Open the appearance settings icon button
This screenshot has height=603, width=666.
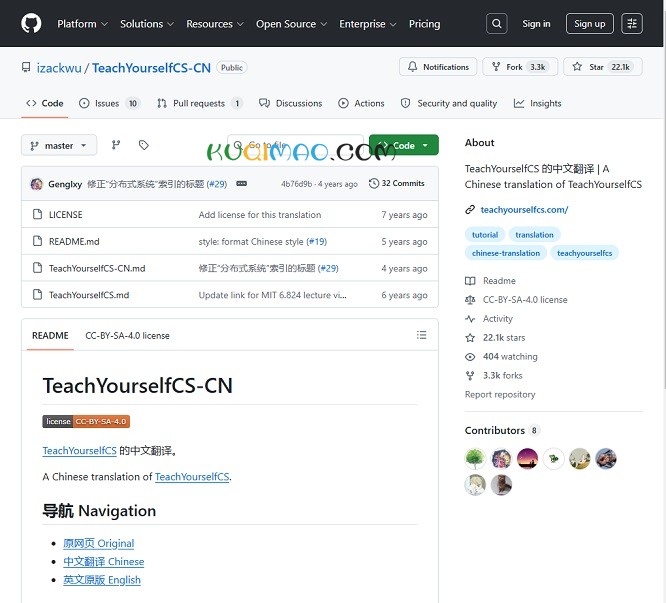coord(632,24)
